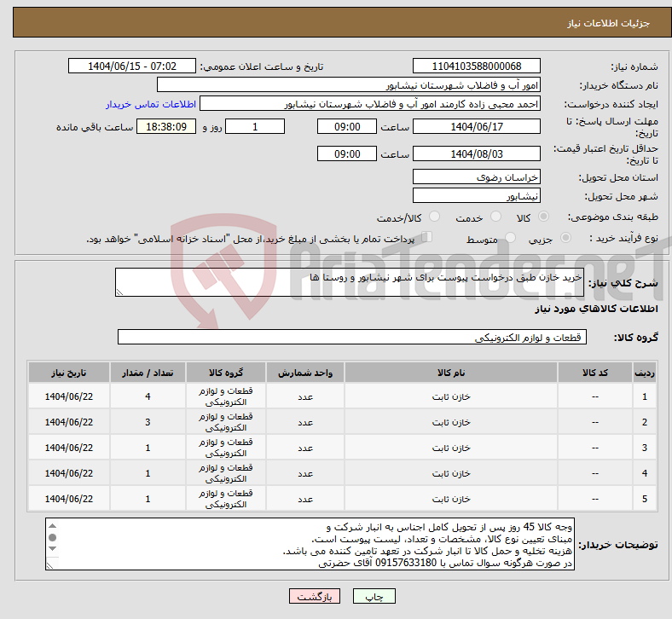Click the buyer organization name field

tap(349, 84)
